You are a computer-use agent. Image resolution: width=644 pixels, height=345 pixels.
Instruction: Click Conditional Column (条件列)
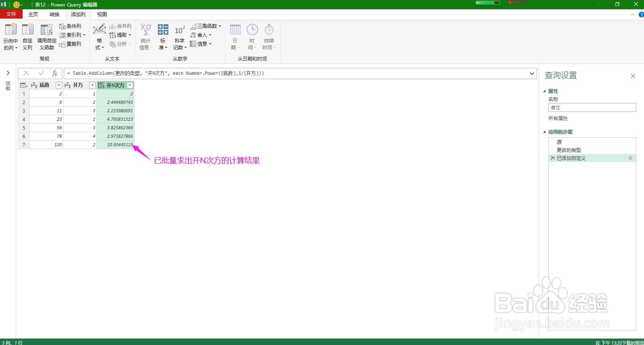tap(70, 26)
